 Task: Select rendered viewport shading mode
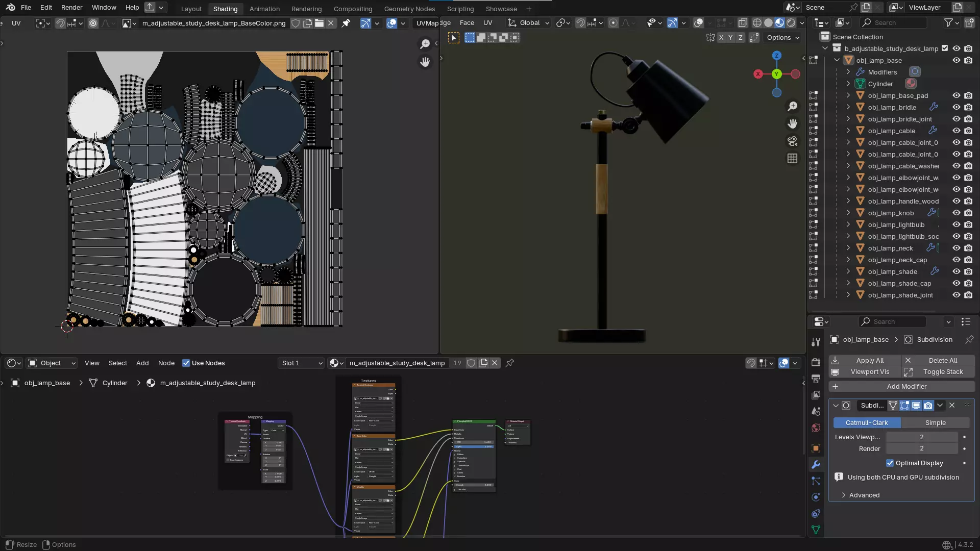pos(791,23)
